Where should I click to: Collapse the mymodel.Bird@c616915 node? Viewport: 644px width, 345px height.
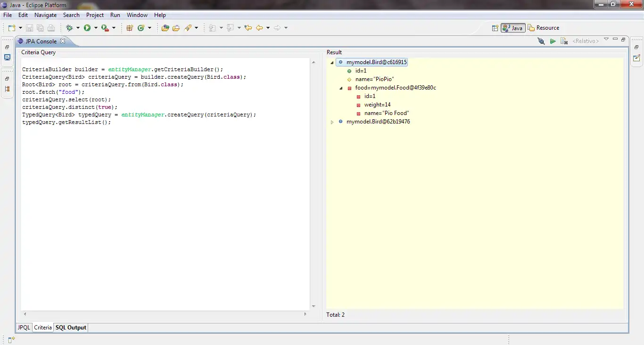point(332,62)
